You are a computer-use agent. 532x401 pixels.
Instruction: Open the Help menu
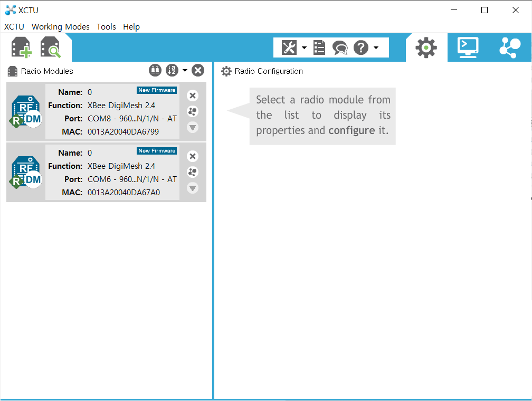(131, 27)
